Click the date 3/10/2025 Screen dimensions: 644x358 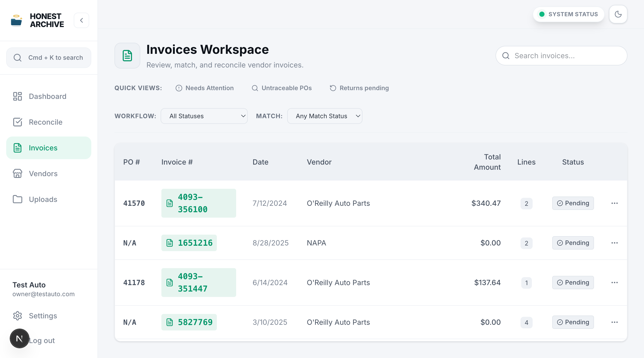(x=270, y=322)
